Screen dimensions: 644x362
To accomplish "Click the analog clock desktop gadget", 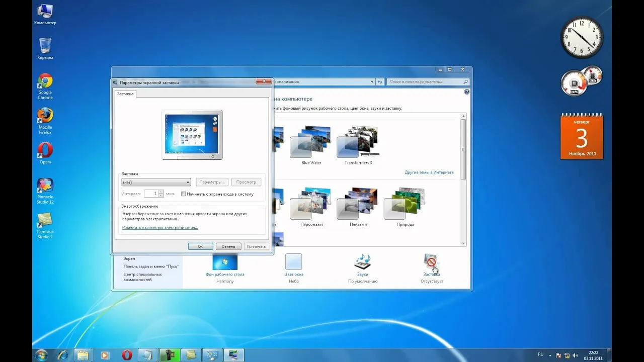I will coord(582,37).
